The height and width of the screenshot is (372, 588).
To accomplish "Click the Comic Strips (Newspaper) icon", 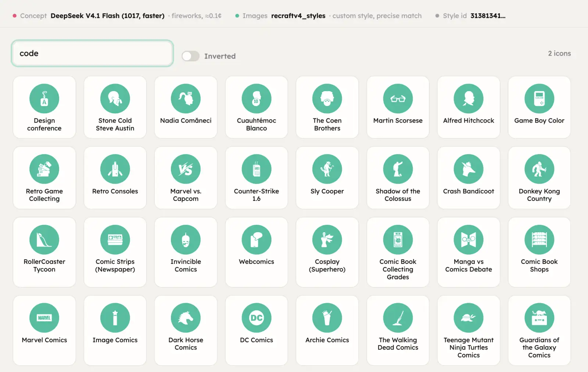I will 115,240.
